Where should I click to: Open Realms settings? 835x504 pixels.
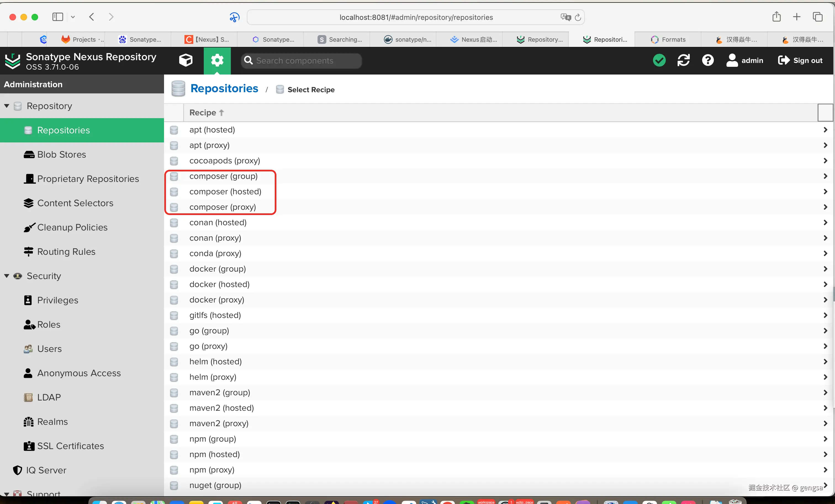click(82, 422)
